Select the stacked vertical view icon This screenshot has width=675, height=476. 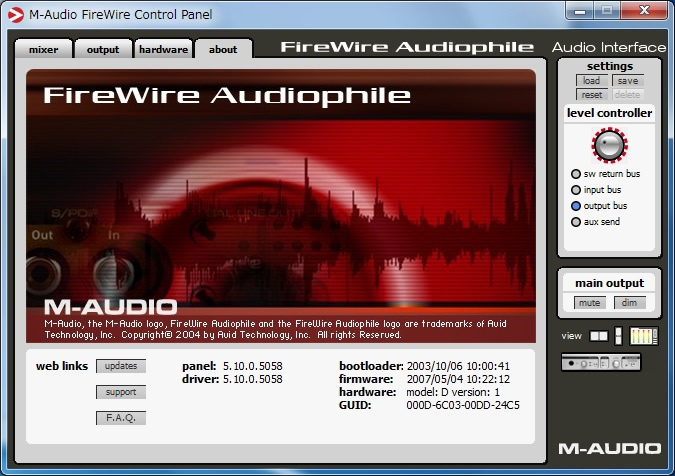(619, 336)
